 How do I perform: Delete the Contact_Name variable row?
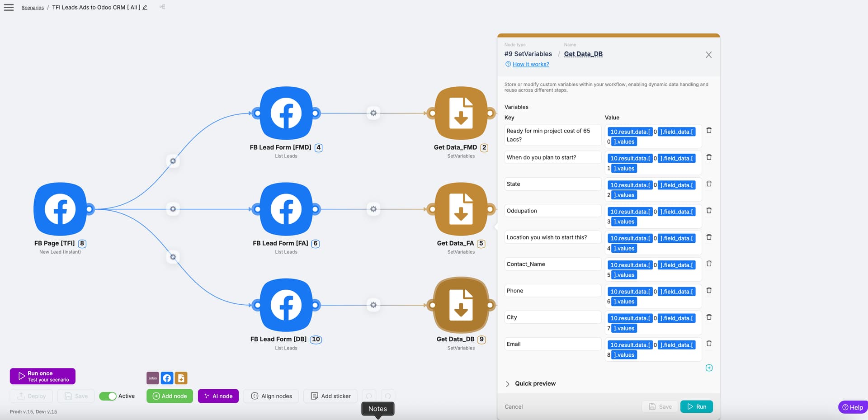click(x=709, y=264)
